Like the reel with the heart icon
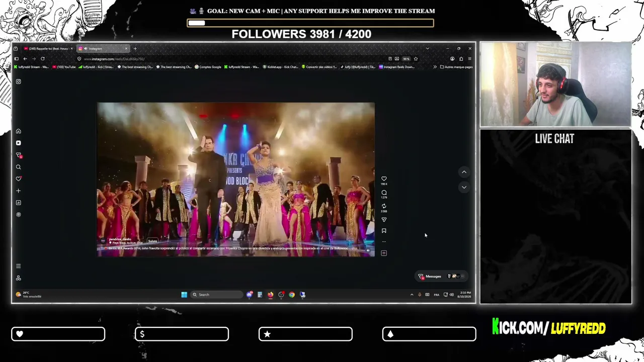This screenshot has height=362, width=644. coord(384,178)
